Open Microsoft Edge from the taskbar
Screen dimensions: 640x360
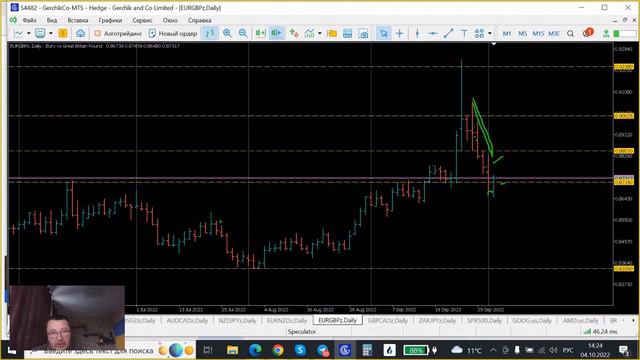(x=255, y=350)
